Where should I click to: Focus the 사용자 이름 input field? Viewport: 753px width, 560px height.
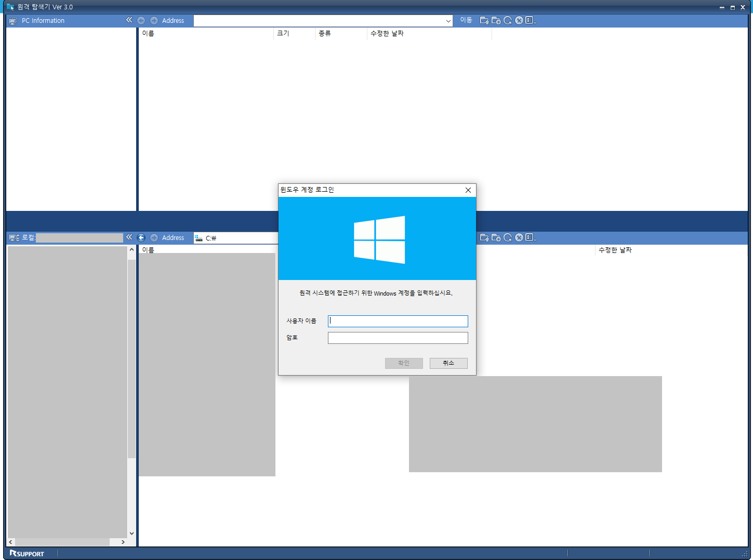[x=398, y=321]
